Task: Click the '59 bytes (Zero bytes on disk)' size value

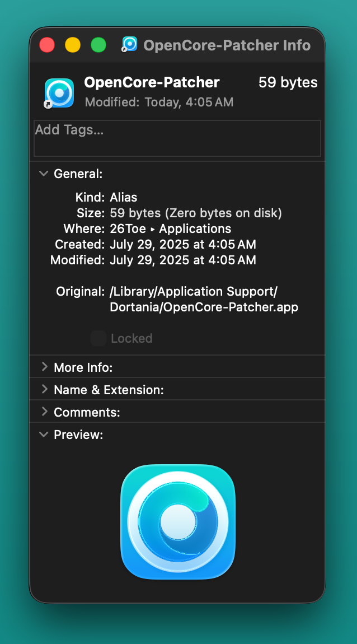Action: 196,213
